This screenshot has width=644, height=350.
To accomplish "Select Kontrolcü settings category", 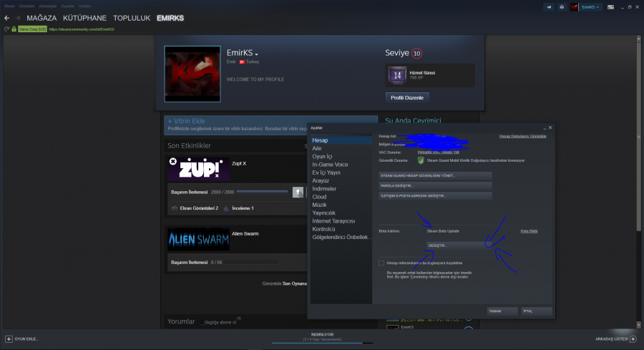I will pyautogui.click(x=341, y=229).
